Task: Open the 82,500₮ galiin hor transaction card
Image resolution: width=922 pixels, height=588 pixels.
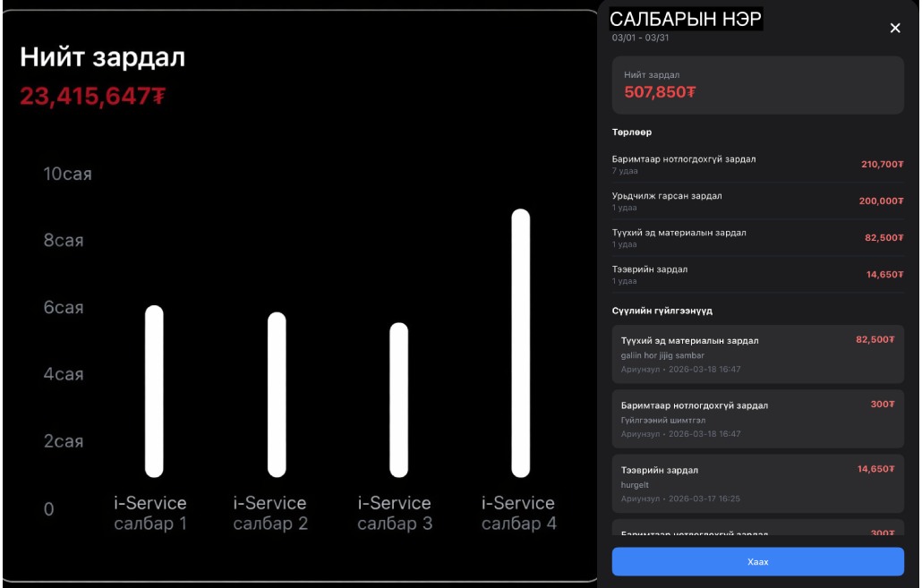Action: pyautogui.click(x=757, y=354)
